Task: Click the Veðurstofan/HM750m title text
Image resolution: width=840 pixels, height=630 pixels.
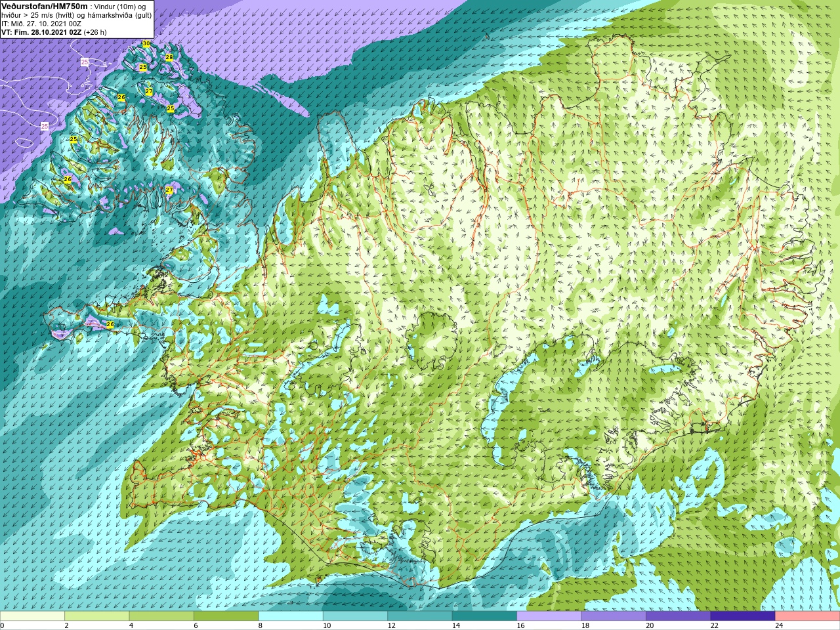Action: pos(44,5)
